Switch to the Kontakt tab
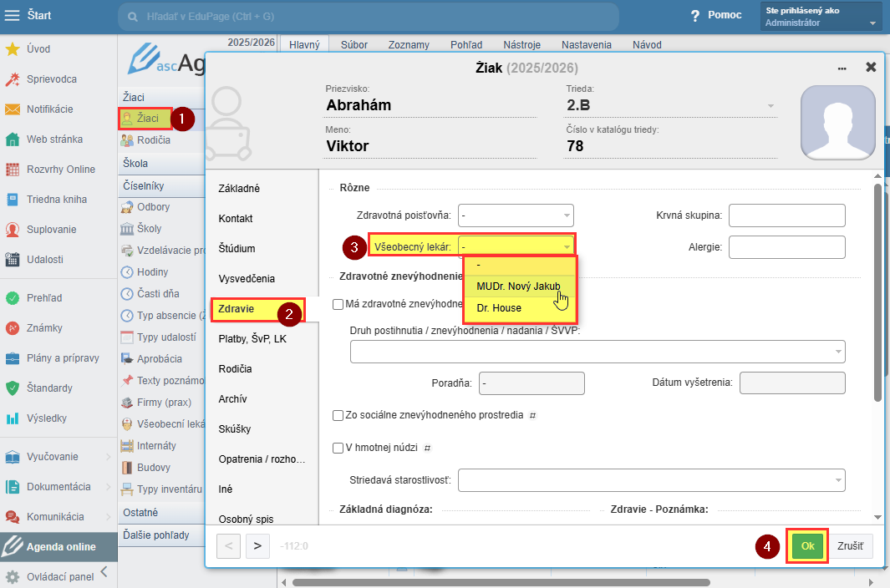Viewport: 890px width, 588px height. pos(236,219)
